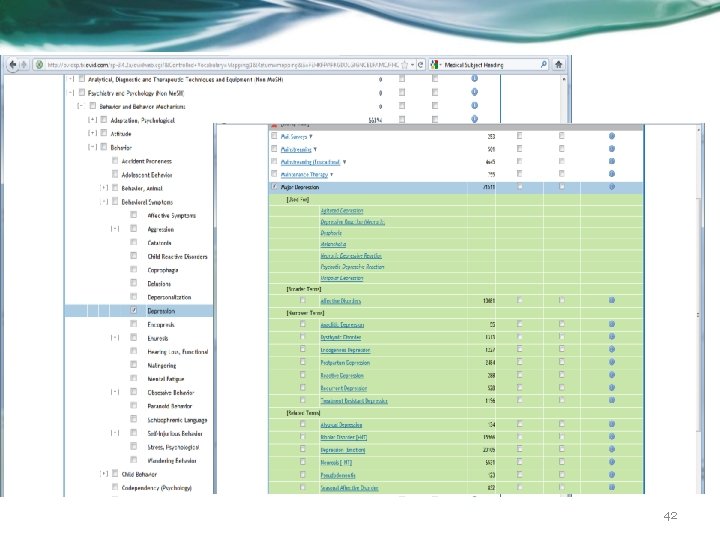Screen dimensions: 720x540
Task: Open the Agitated Depression link
Action: (x=342, y=211)
